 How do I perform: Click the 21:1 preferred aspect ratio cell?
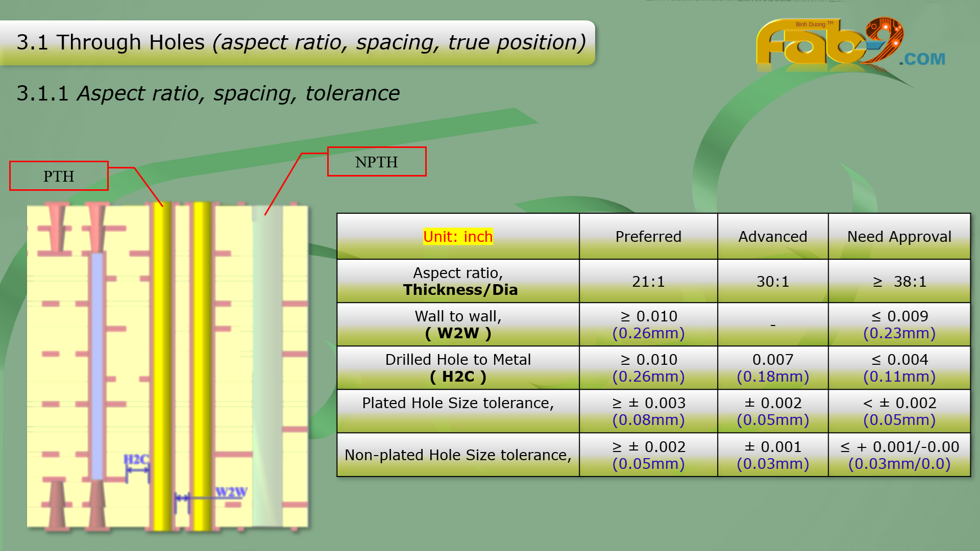click(648, 282)
